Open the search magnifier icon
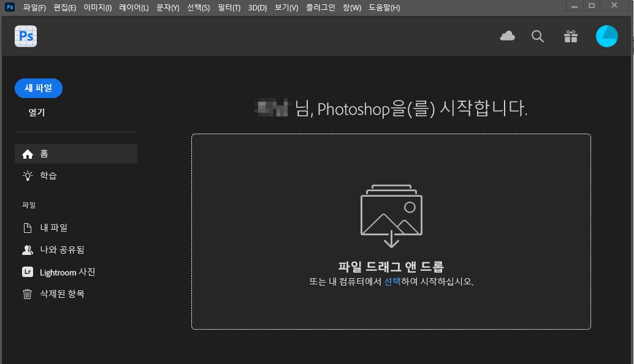This screenshot has width=634, height=364. pos(537,36)
